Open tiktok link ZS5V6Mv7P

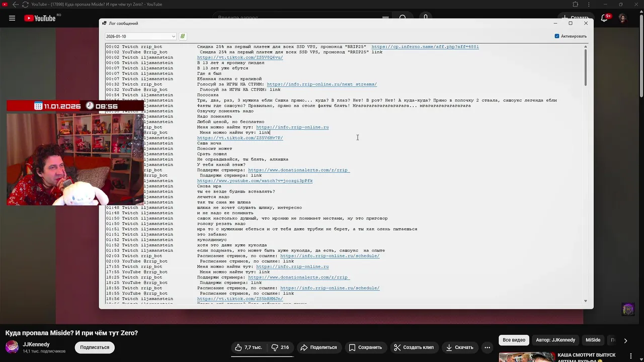click(x=240, y=138)
